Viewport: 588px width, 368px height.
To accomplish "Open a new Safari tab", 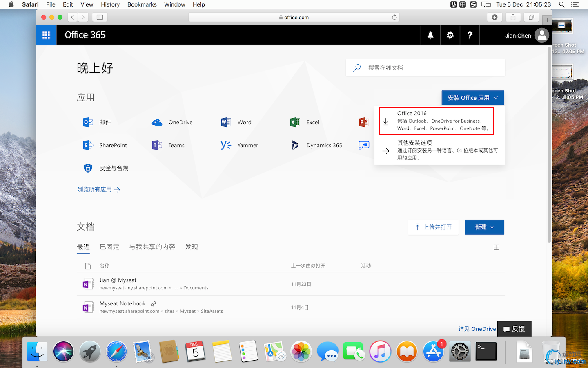I will coord(547,20).
